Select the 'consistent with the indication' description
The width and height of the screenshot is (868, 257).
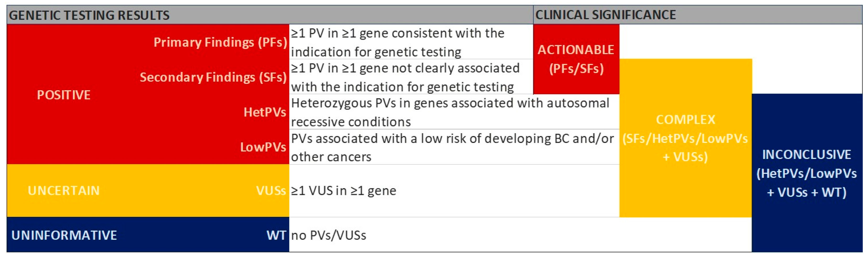[398, 42]
